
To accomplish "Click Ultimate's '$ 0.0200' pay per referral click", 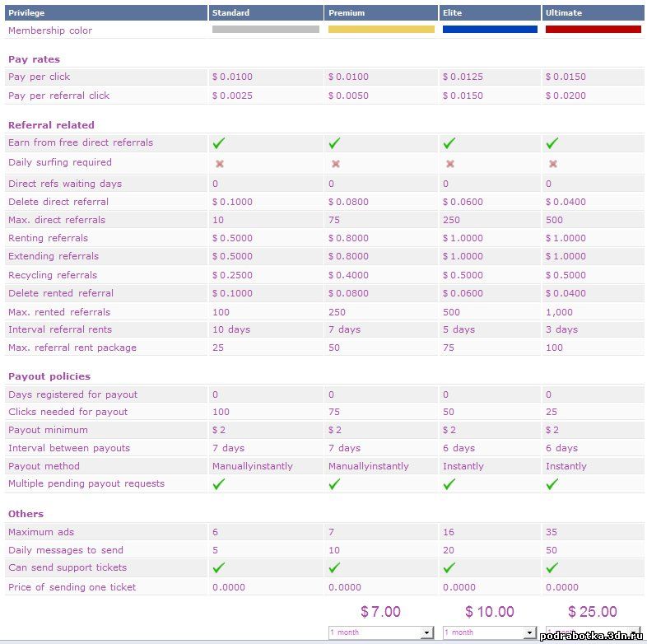I will click(566, 96).
